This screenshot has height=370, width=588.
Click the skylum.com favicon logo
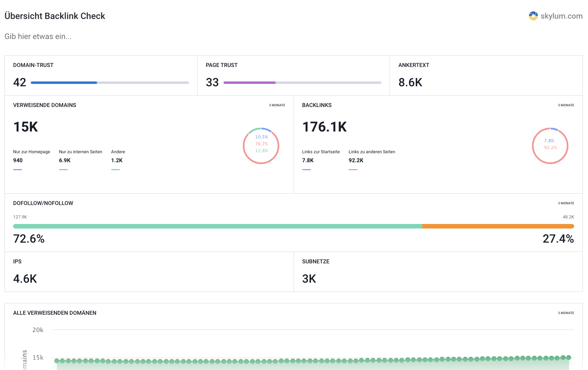point(533,16)
